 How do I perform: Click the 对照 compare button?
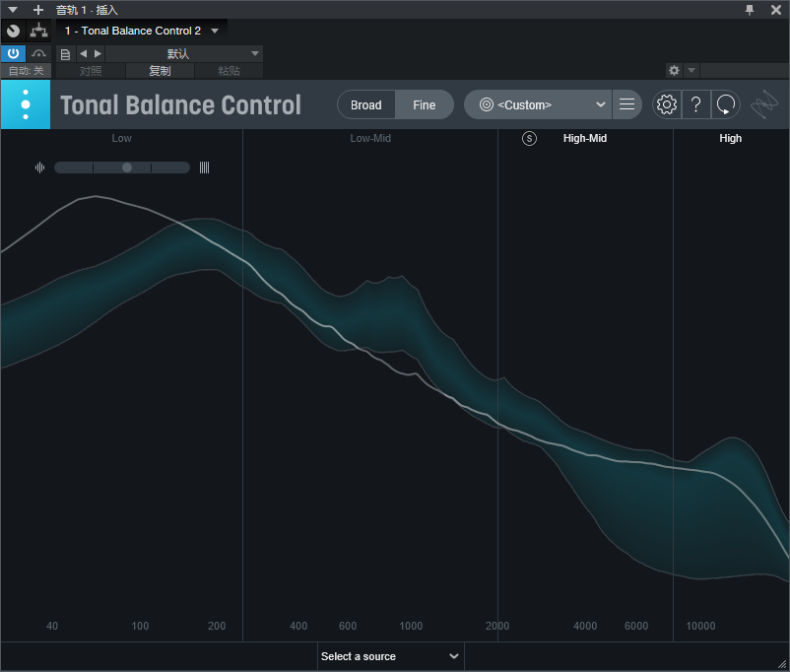tap(91, 71)
